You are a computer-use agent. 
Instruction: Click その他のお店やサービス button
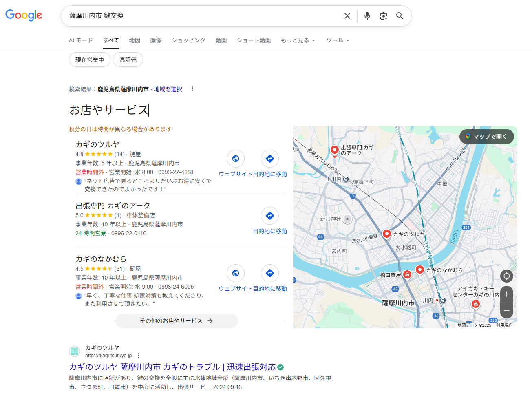(x=177, y=321)
